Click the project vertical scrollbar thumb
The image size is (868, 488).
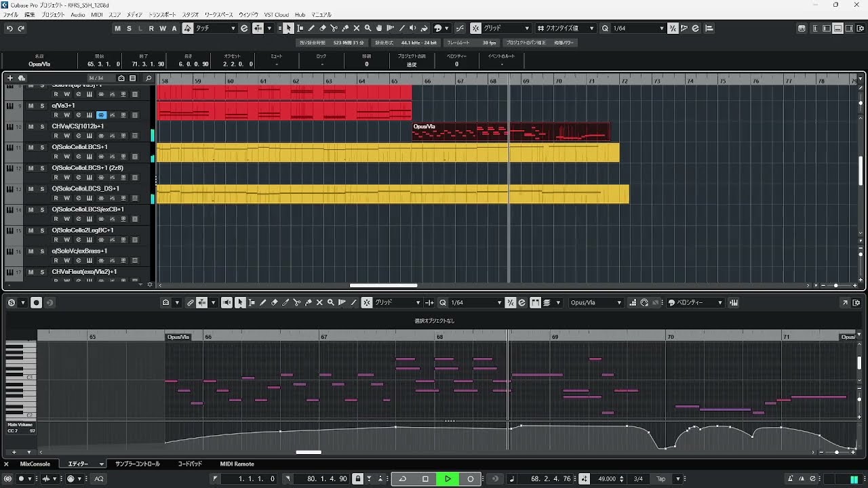point(862,170)
